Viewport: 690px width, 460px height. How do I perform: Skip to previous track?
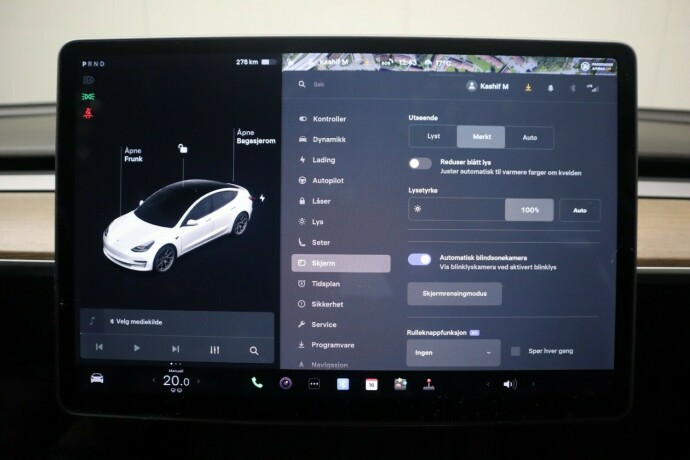99,347
